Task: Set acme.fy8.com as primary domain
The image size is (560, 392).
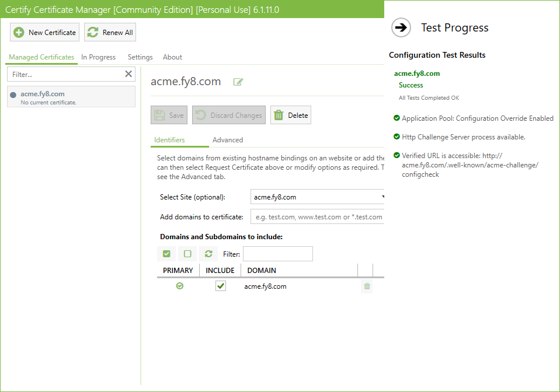Action: [x=180, y=286]
